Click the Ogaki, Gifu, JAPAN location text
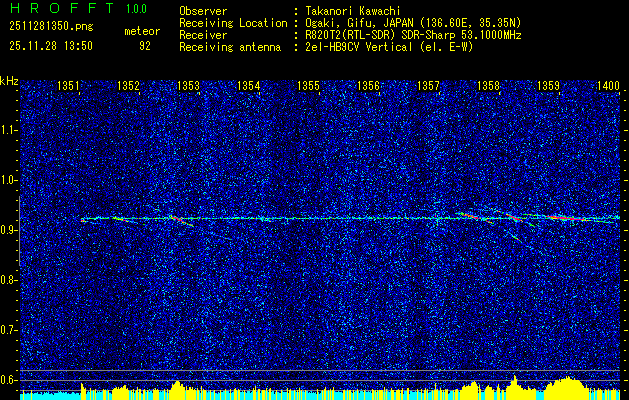629x400 pixels. (413, 23)
